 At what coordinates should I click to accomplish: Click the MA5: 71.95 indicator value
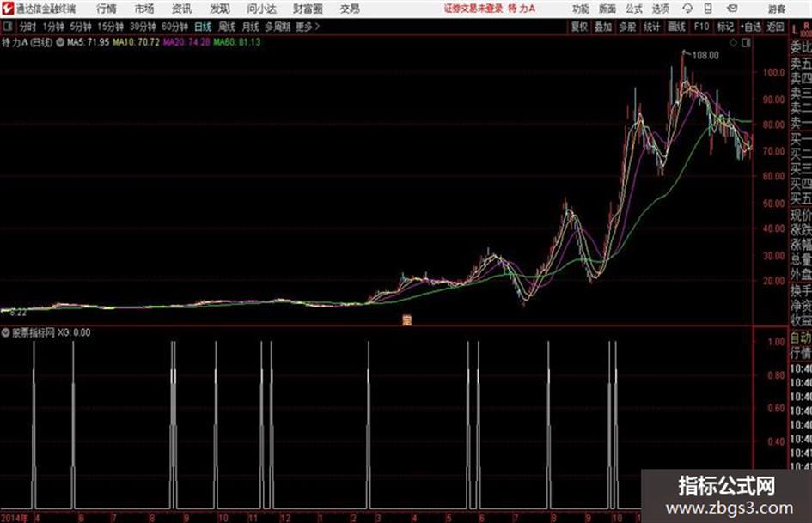[x=88, y=42]
